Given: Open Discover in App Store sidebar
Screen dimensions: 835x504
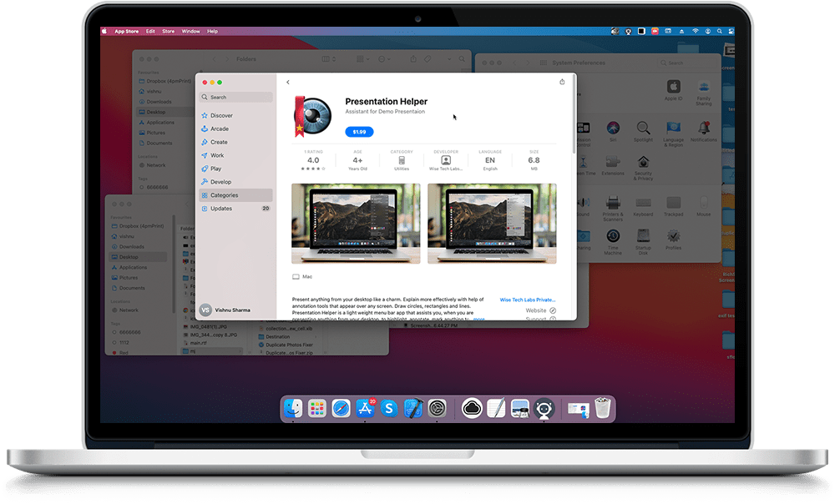Looking at the screenshot, I should [x=221, y=115].
